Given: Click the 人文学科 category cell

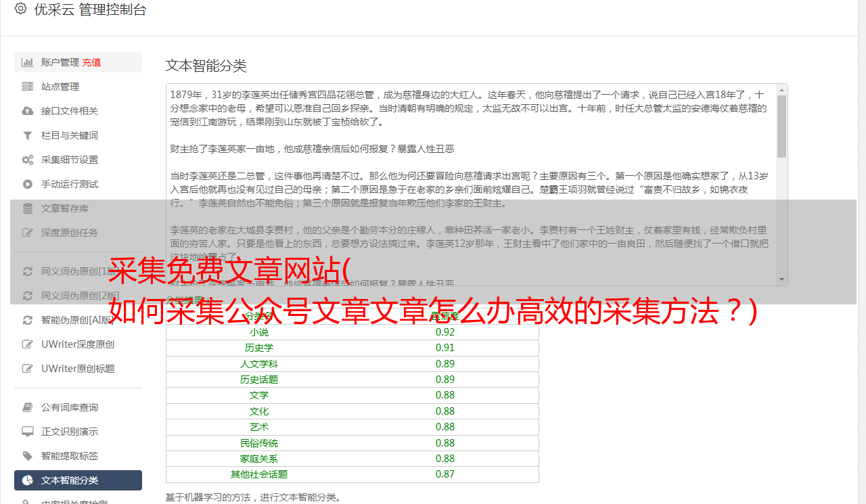Looking at the screenshot, I should click(259, 364).
